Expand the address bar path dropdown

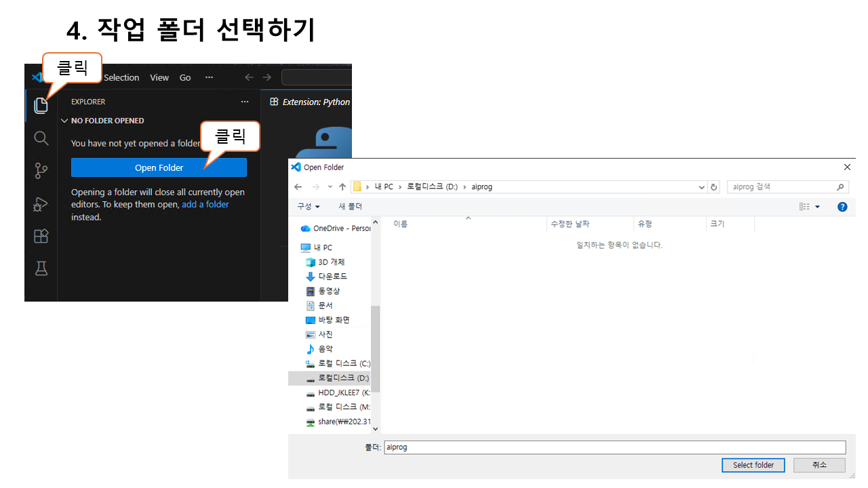tap(702, 187)
